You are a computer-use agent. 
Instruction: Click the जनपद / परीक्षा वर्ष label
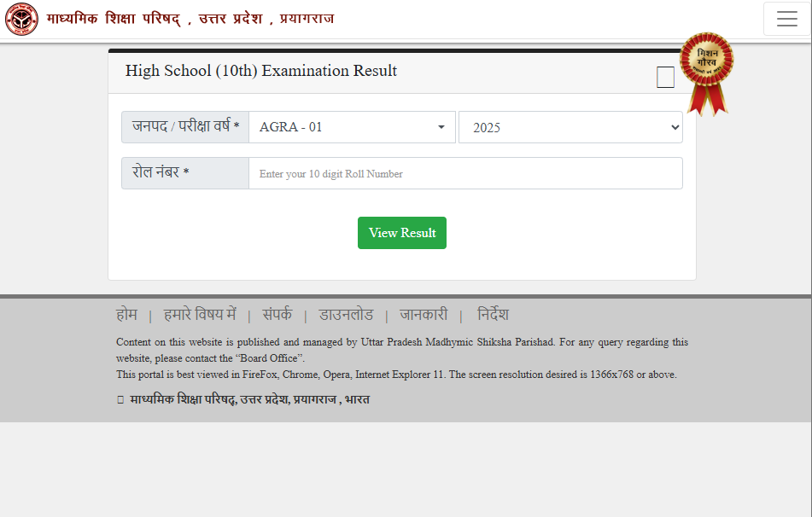(185, 127)
